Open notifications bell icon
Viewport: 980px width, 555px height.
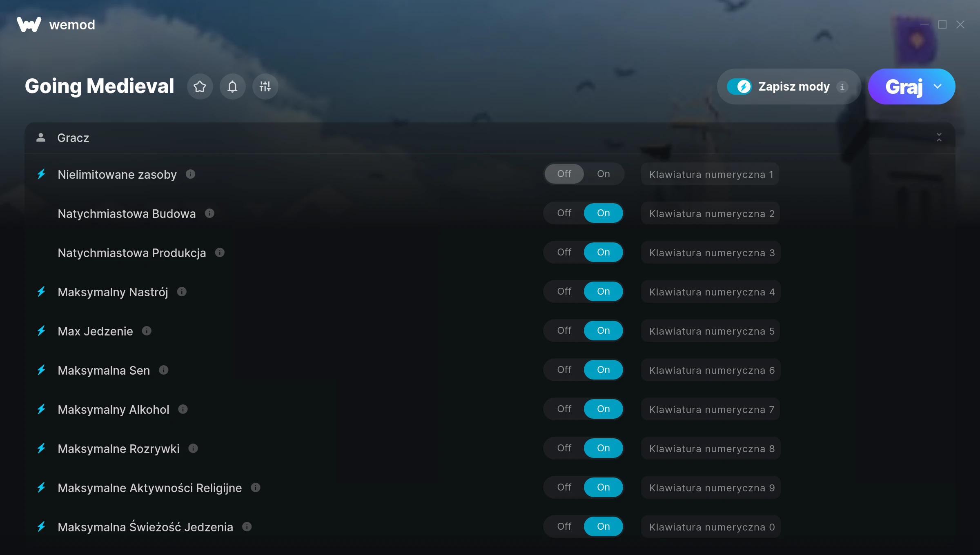232,87
